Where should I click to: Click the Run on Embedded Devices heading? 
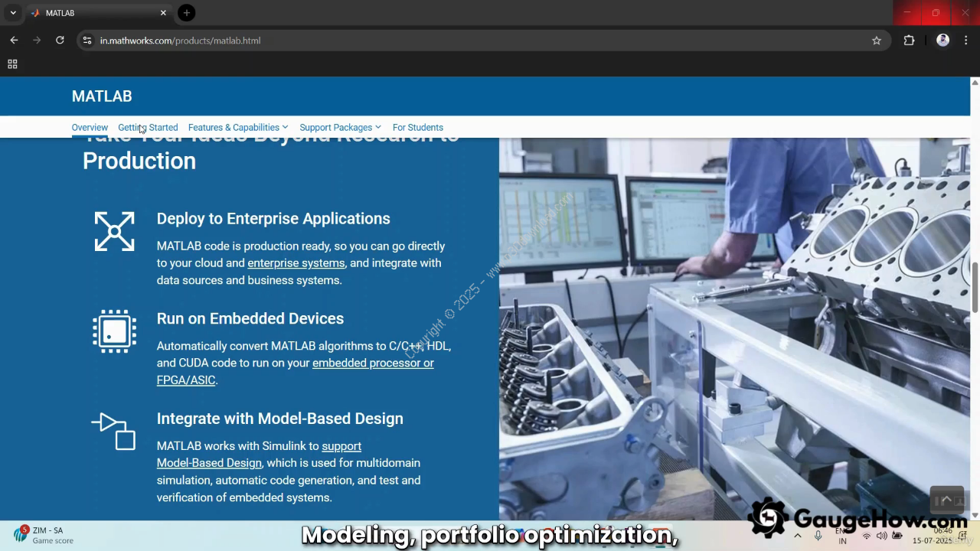click(x=250, y=318)
